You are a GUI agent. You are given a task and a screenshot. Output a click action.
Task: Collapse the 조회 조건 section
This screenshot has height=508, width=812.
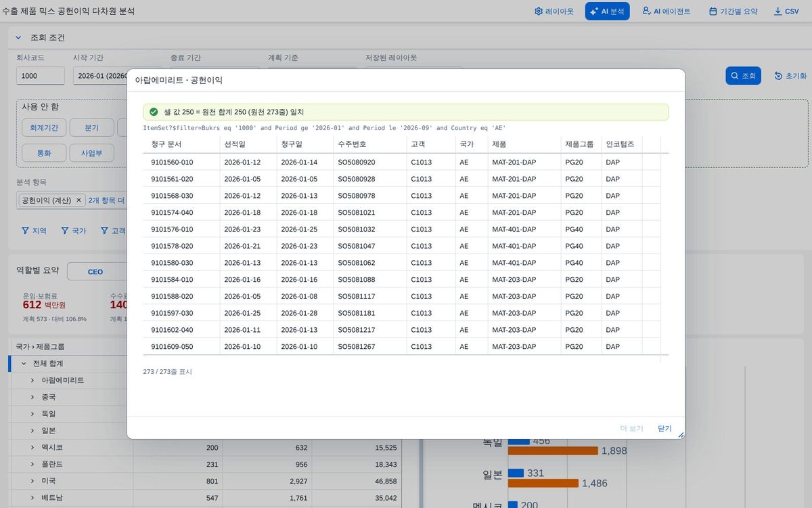coord(18,38)
